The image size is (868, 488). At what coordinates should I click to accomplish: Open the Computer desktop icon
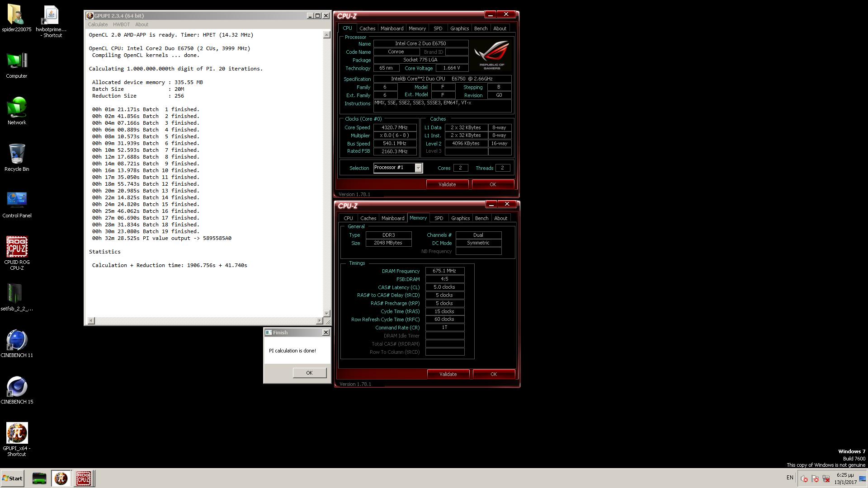(17, 66)
